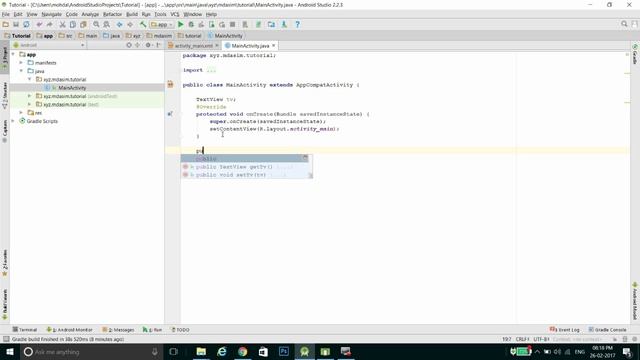This screenshot has height=360, width=640.
Task: Open the Android Monitor tool window
Action: [x=69, y=329]
